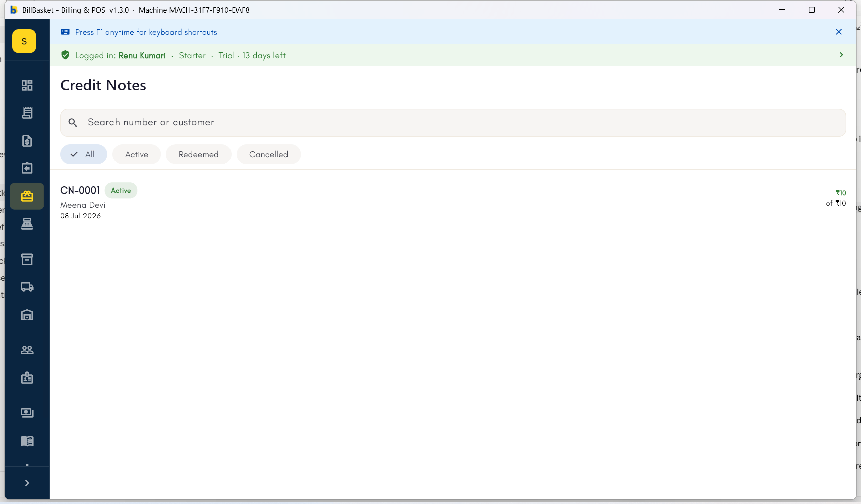861x504 pixels.
Task: Open the cash register POS icon
Action: point(27,224)
